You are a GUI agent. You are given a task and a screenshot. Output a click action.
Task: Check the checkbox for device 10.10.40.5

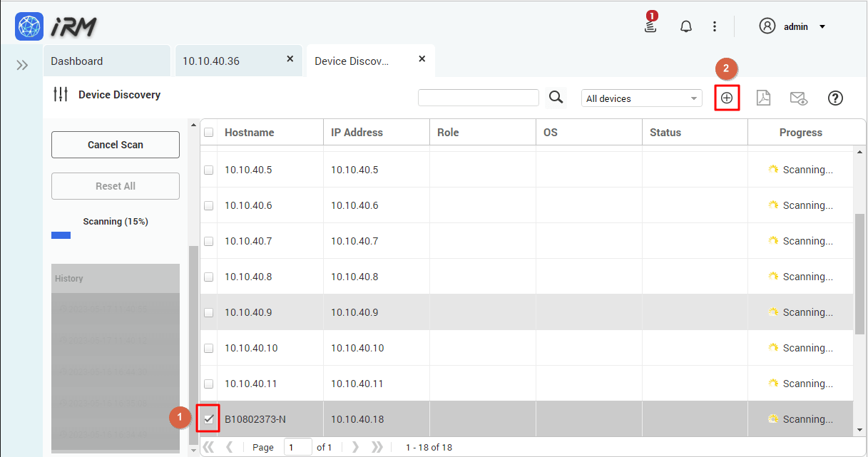tap(208, 170)
